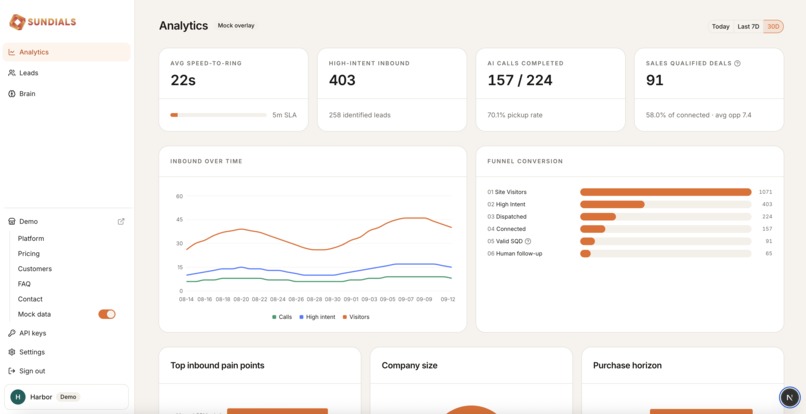The image size is (806, 414).
Task: Click the 05 Valid SQD label
Action: point(505,241)
